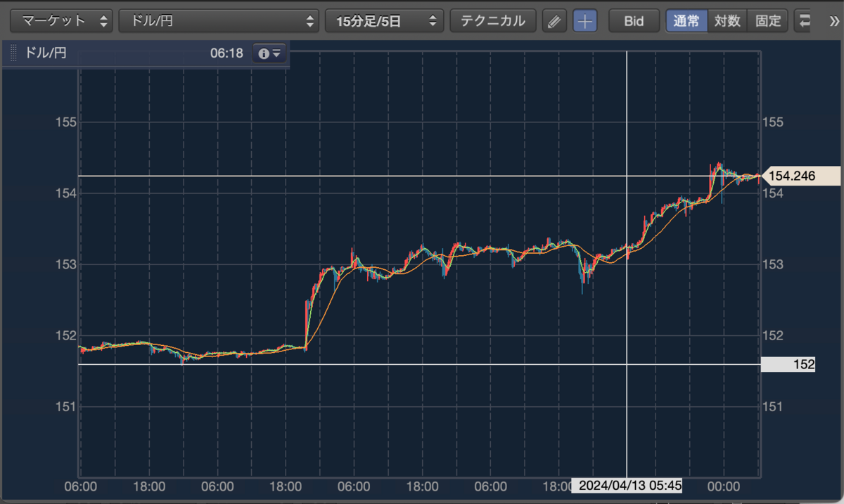The height and width of the screenshot is (504, 844).
Task: Expand the toolbar overflow chevron
Action: [834, 20]
